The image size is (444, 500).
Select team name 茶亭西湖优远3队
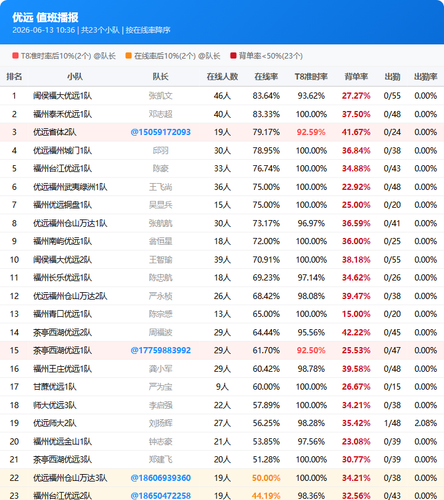point(62,460)
